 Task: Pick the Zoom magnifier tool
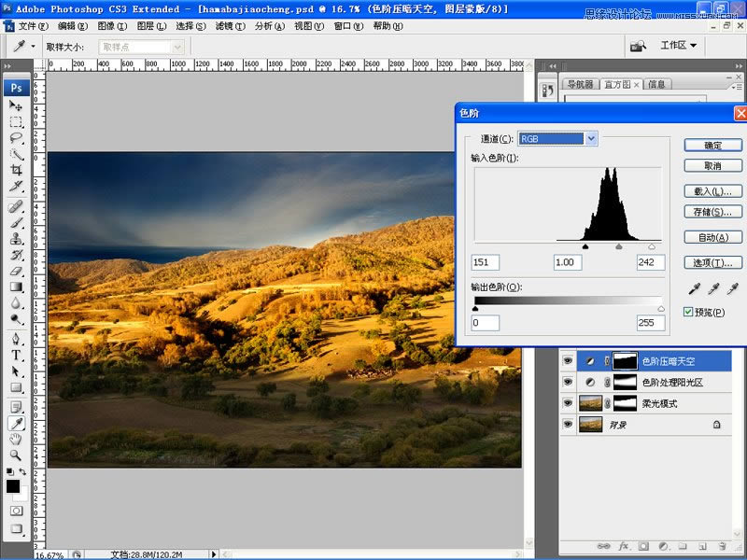[16, 455]
